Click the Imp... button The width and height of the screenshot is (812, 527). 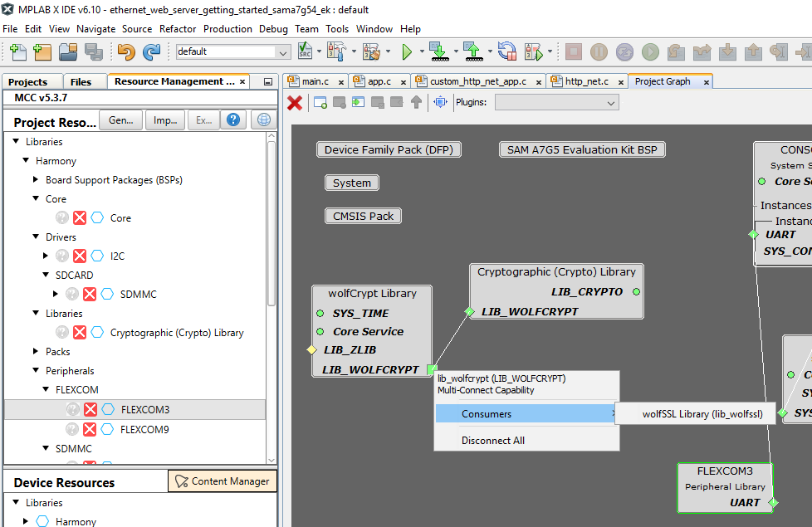pos(165,120)
